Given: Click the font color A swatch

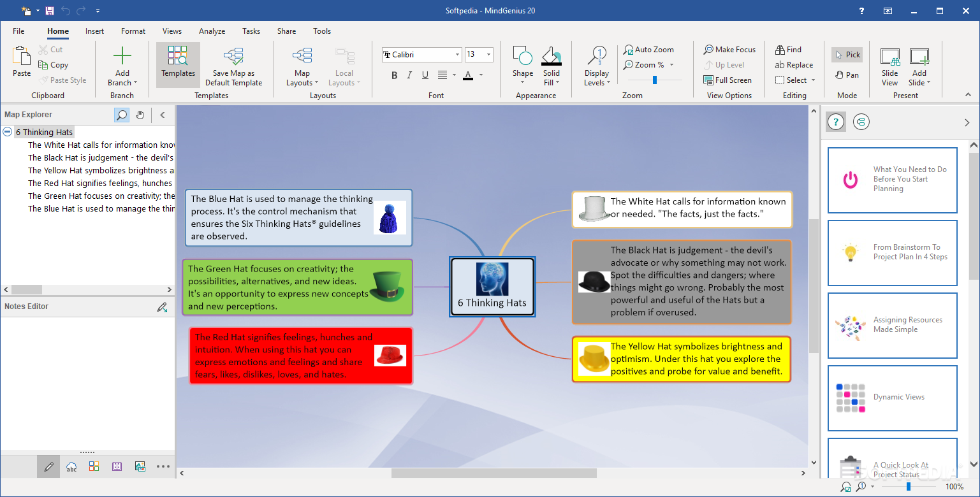Looking at the screenshot, I should click(x=468, y=75).
